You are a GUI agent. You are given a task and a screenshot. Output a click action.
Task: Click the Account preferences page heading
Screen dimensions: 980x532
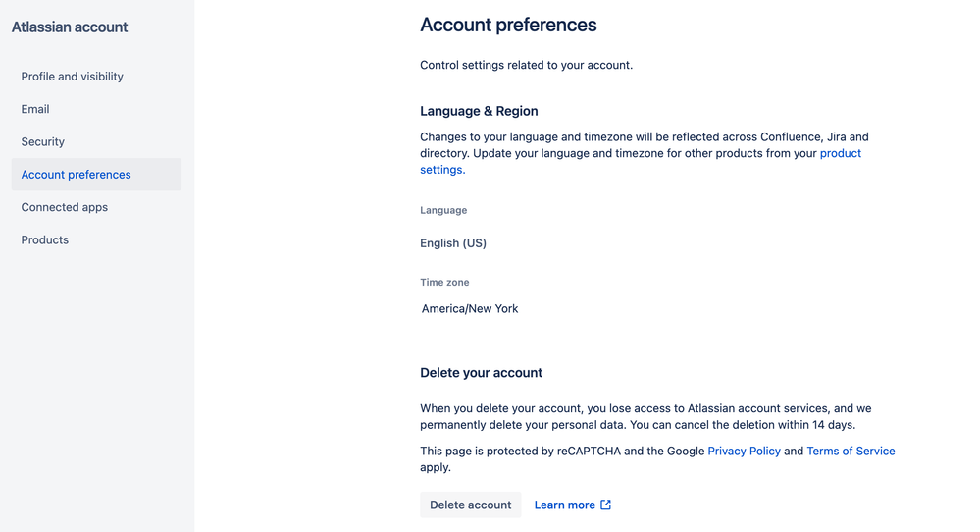508,25
